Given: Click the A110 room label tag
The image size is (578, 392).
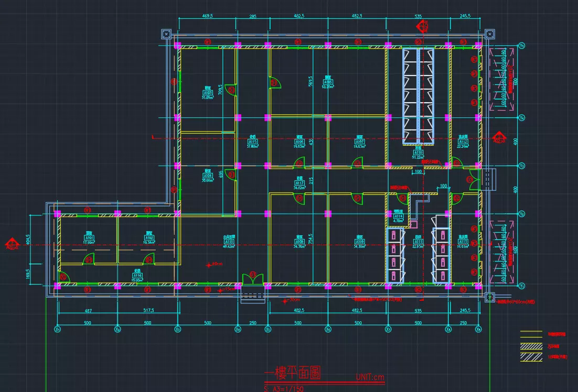Looking at the screenshot, I should coord(418,153).
